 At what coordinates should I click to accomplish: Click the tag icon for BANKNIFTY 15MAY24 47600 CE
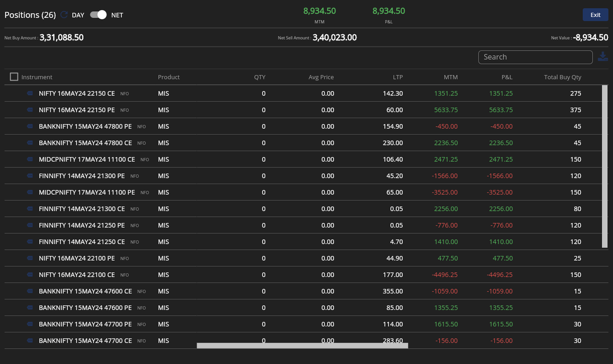[30, 291]
